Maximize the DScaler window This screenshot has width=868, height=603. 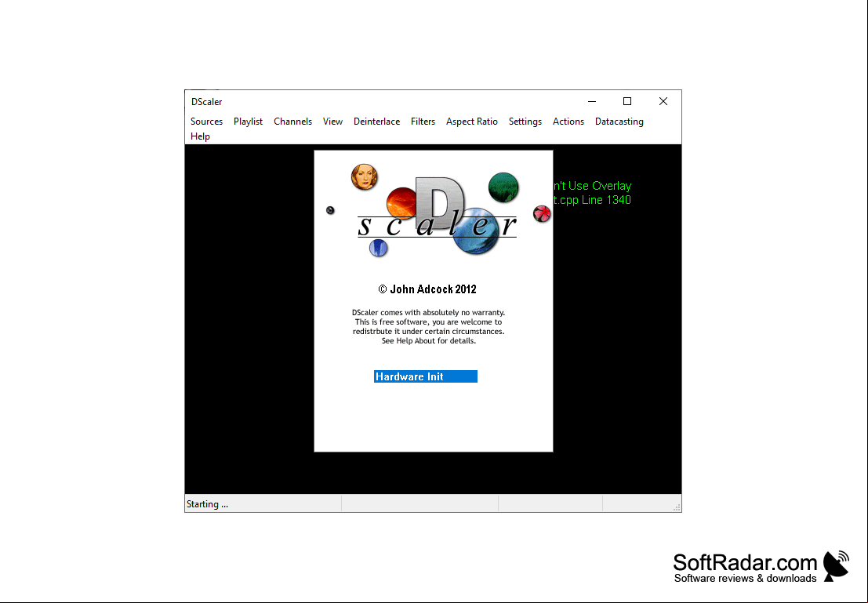627,101
